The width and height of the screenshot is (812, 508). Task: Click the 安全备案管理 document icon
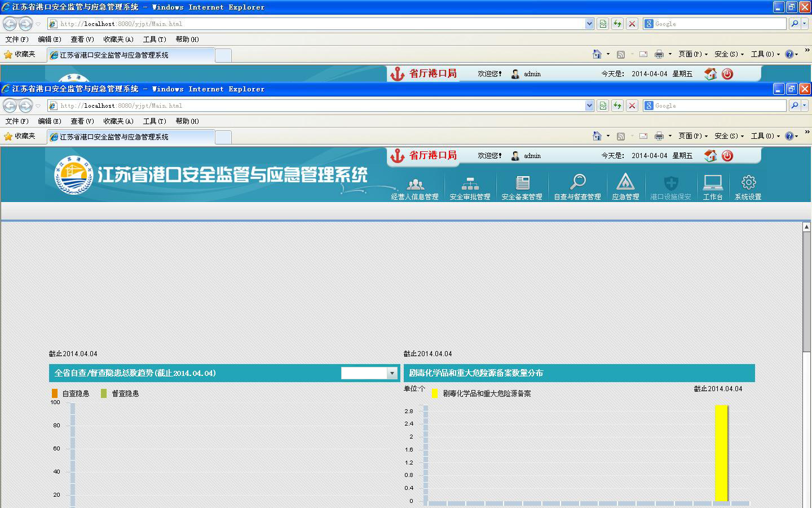click(x=522, y=183)
